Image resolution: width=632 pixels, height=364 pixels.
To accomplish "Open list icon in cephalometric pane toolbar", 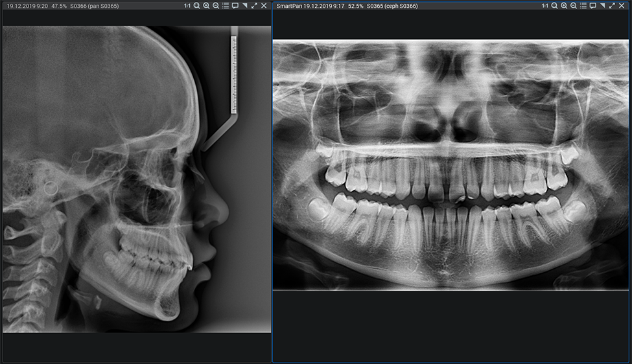I will coord(226,6).
